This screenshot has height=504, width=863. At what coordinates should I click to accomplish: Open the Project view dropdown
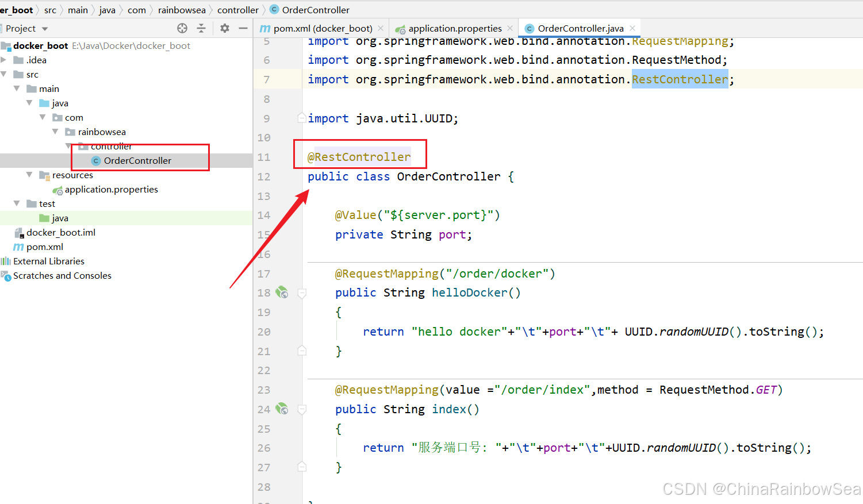[x=45, y=29]
